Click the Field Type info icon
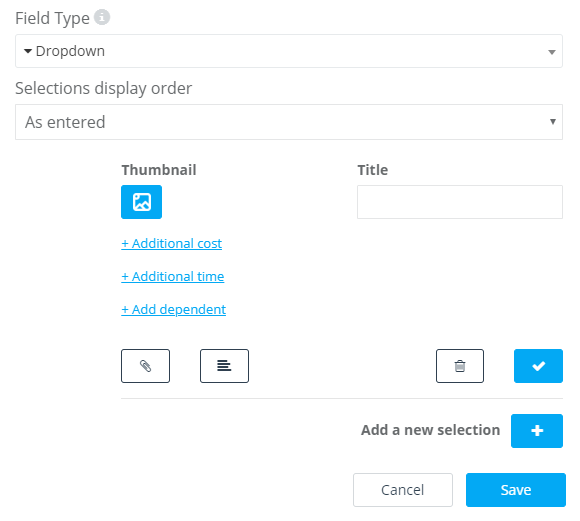580x521 pixels. pyautogui.click(x=102, y=17)
